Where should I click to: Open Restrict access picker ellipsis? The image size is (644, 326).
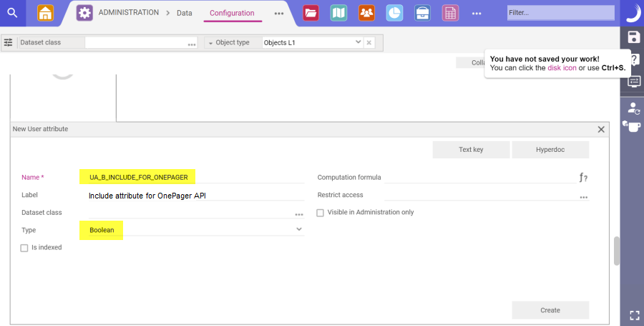(584, 197)
